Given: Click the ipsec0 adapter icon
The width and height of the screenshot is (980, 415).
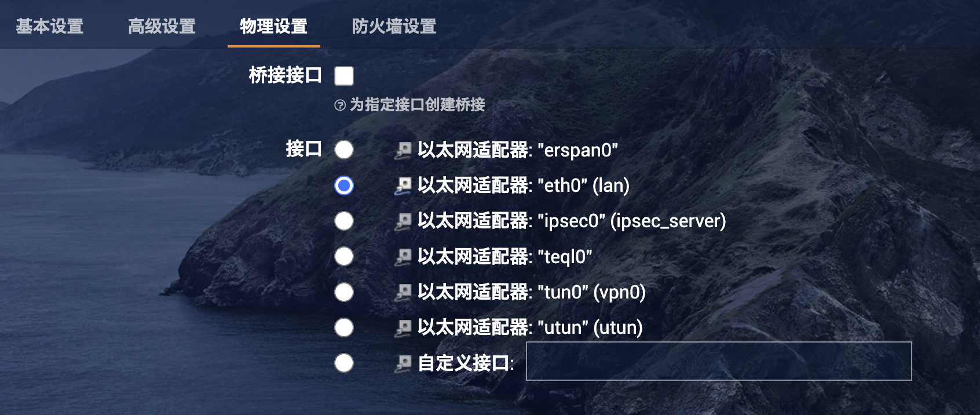Looking at the screenshot, I should (x=403, y=221).
